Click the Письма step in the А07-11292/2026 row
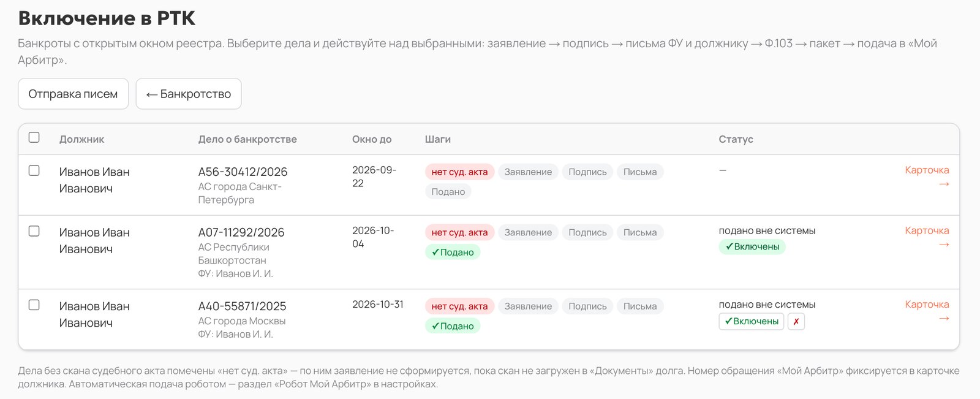Image resolution: width=980 pixels, height=399 pixels. (x=640, y=232)
